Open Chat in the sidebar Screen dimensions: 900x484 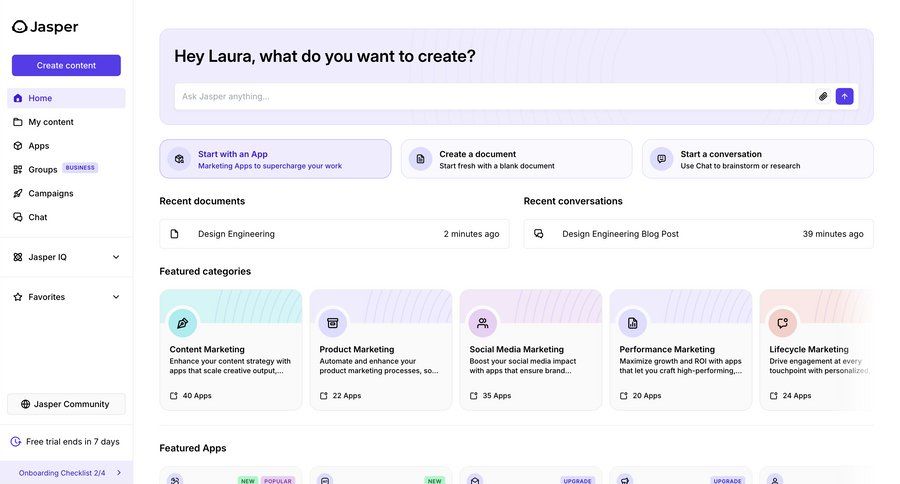(66, 217)
